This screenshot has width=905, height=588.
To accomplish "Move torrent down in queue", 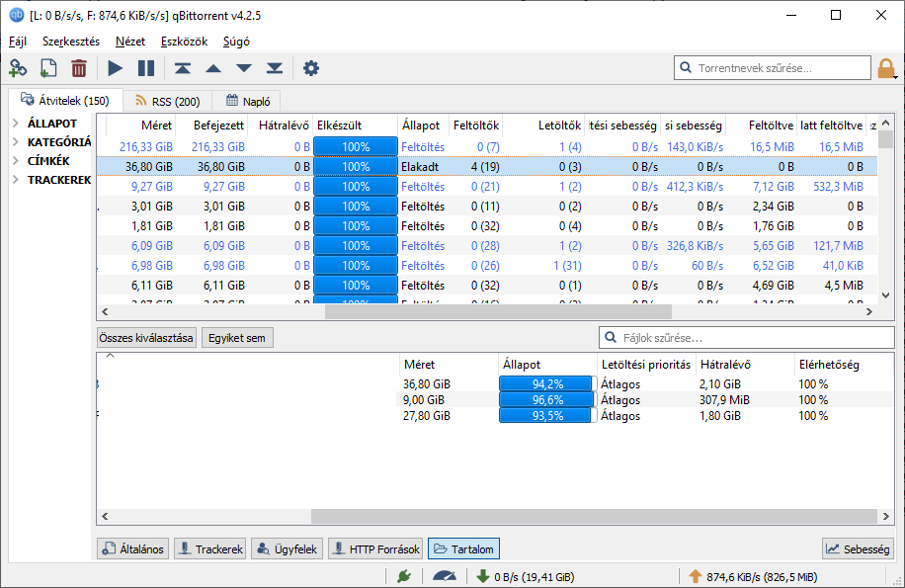I will 244,68.
